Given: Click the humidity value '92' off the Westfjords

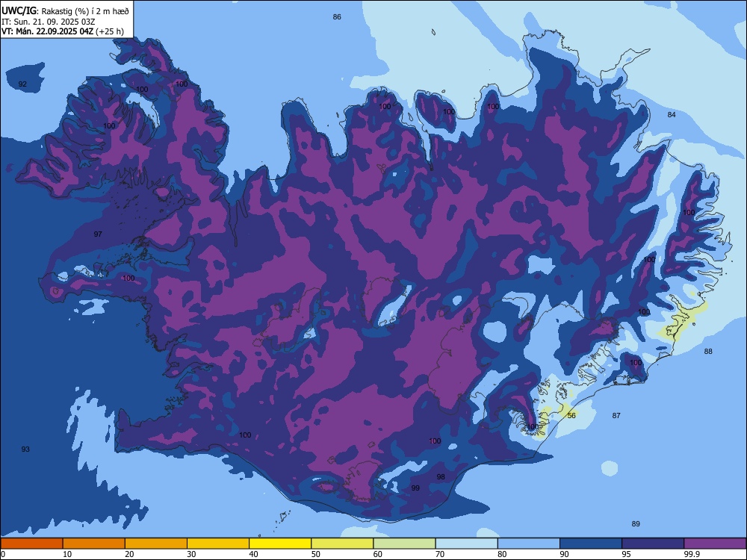Looking at the screenshot, I should click(22, 84).
